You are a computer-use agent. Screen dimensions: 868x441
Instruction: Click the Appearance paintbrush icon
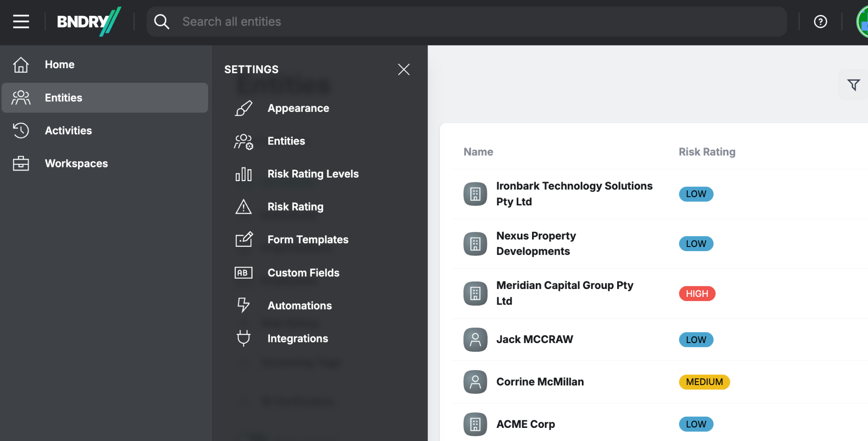point(244,108)
